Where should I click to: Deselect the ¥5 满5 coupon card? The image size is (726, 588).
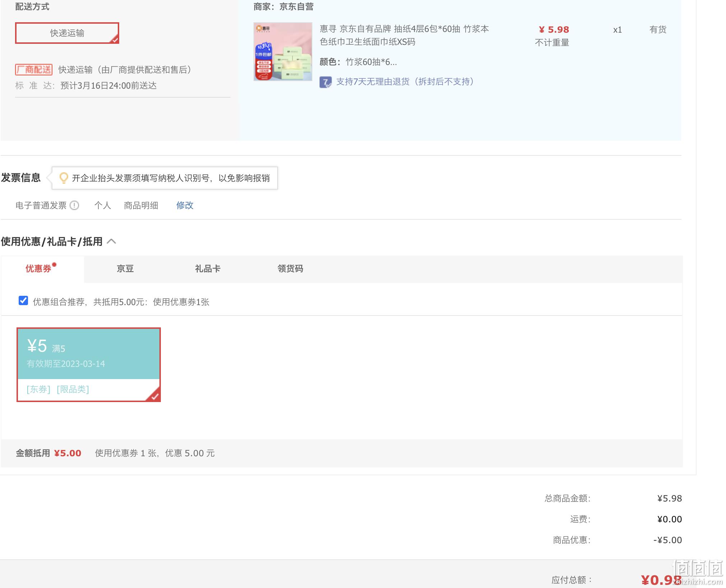[x=89, y=365]
